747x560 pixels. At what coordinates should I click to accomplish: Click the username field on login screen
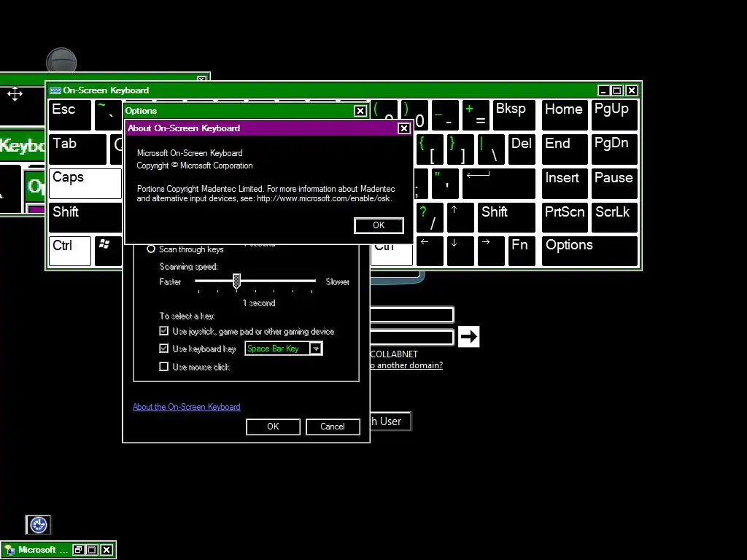click(x=412, y=315)
